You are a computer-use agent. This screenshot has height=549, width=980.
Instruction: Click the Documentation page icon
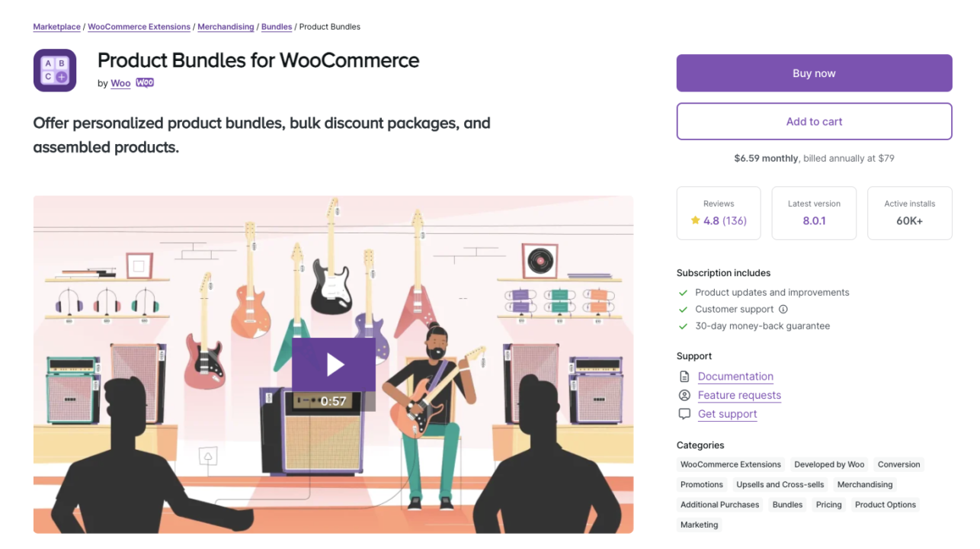684,376
